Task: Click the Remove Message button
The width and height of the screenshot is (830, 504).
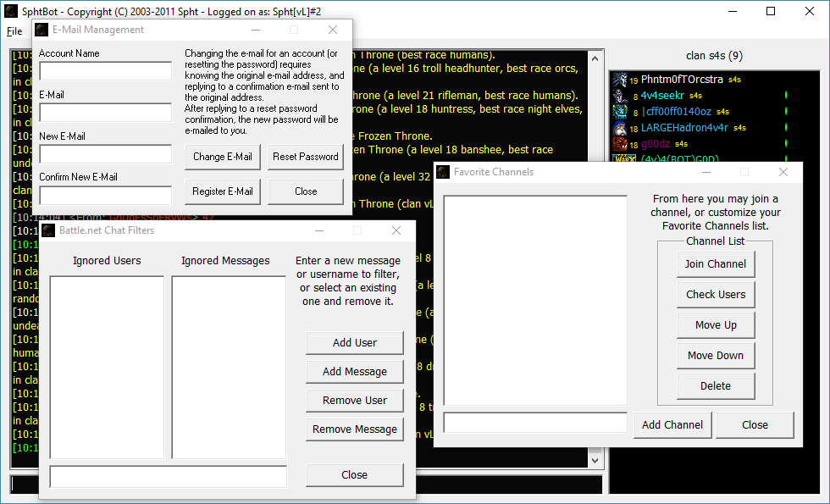Action: click(355, 429)
